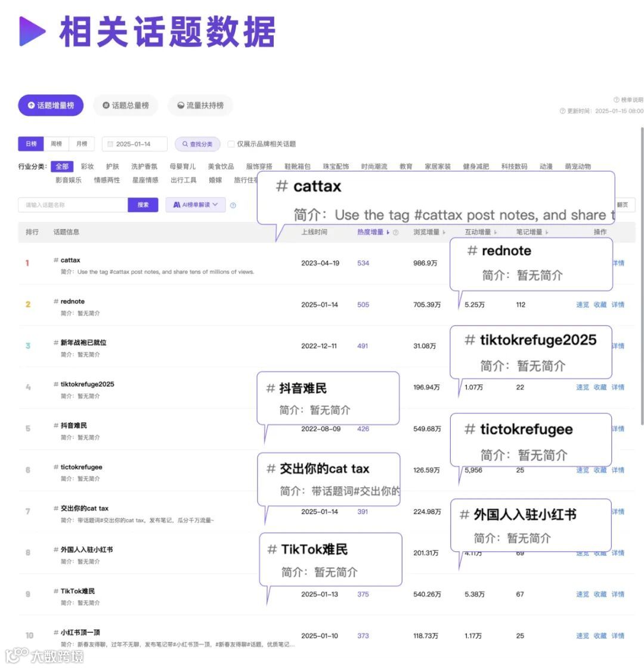This screenshot has width=644, height=668.
Task: Click 详情 for the rednote row
Action: (618, 305)
